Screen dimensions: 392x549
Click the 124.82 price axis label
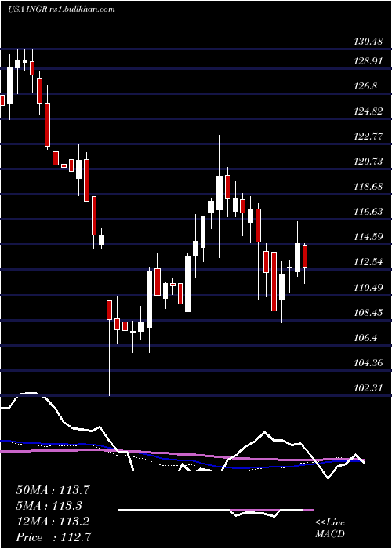pyautogui.click(x=368, y=111)
